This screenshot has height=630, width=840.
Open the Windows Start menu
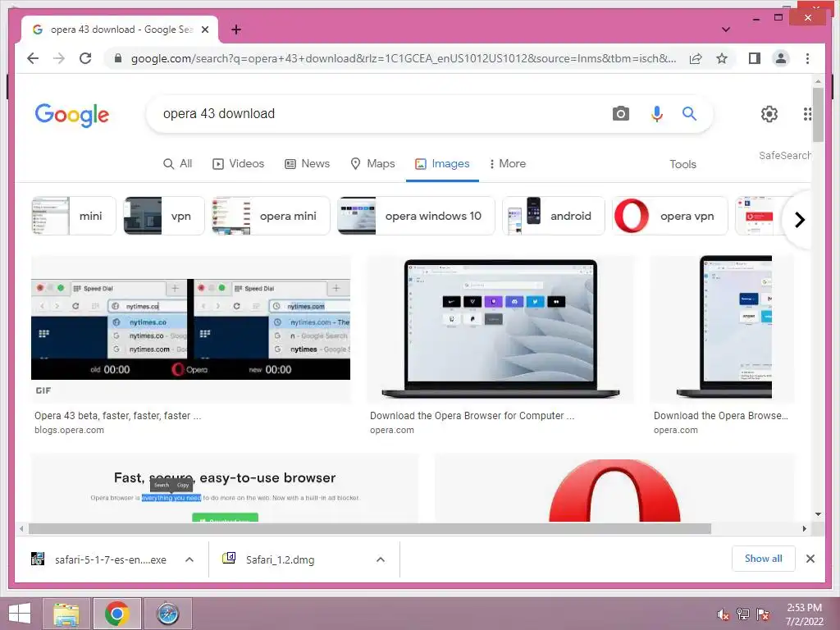(20, 614)
